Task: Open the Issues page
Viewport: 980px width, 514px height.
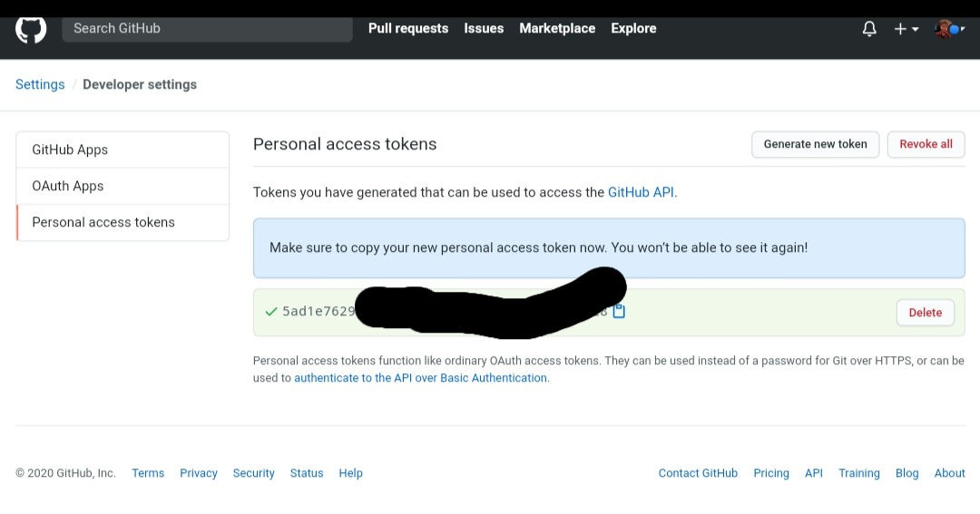Action: click(x=484, y=29)
